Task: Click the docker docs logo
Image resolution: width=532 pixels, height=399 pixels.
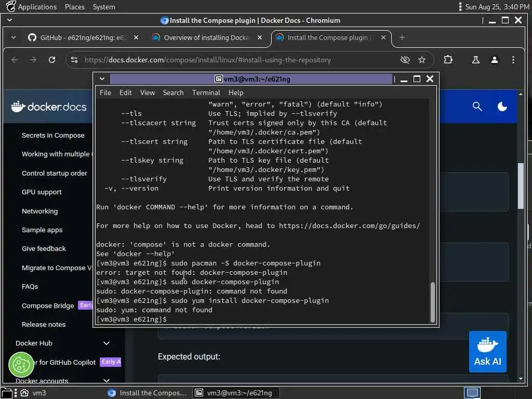Action: 48,107
